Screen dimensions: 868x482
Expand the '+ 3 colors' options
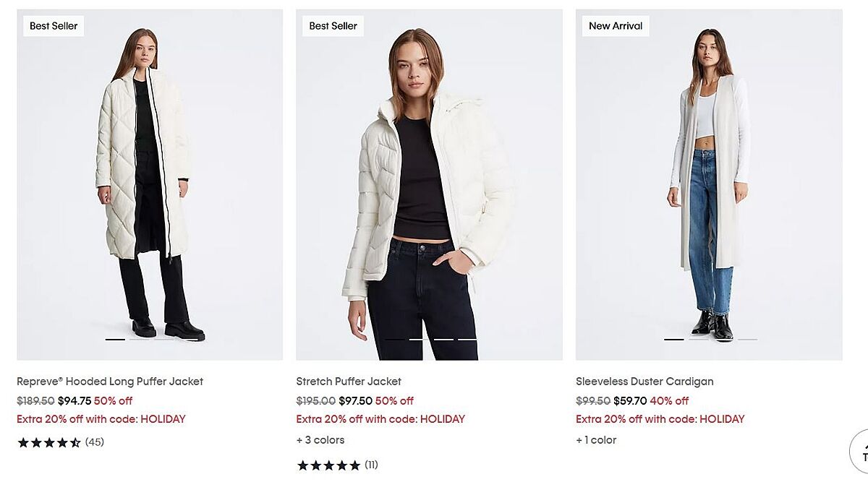point(320,440)
